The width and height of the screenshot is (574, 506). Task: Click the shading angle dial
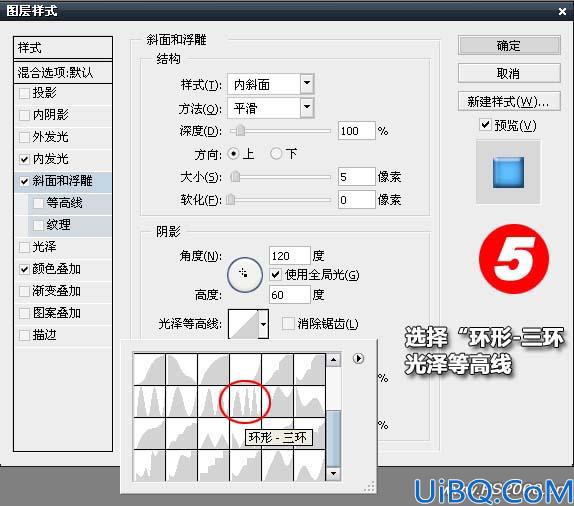[245, 274]
